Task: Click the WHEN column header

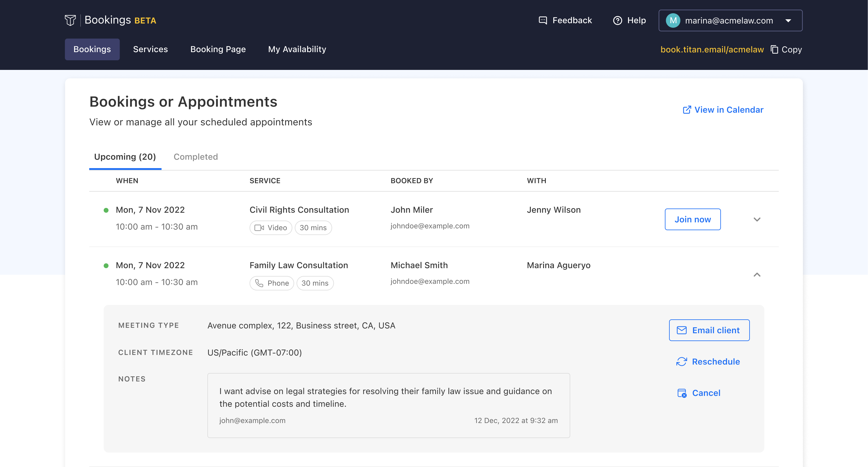Action: click(x=127, y=181)
